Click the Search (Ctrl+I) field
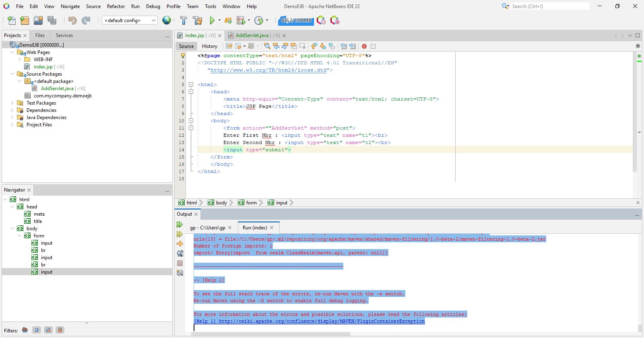The image size is (644, 338). click(549, 6)
